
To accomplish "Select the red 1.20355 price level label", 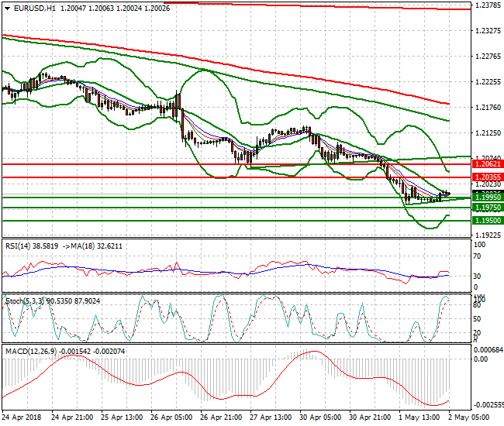I will tap(488, 177).
